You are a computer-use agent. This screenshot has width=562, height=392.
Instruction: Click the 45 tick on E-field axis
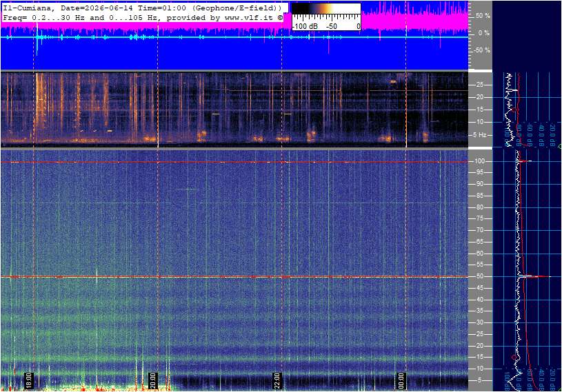[x=479, y=288]
